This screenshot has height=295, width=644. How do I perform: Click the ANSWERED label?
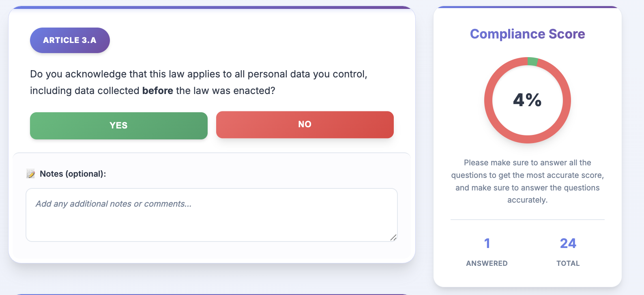pyautogui.click(x=487, y=263)
